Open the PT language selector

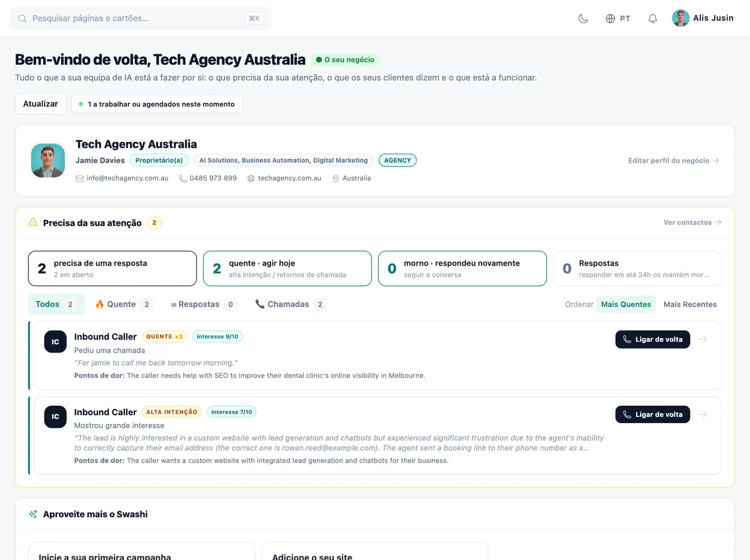618,19
